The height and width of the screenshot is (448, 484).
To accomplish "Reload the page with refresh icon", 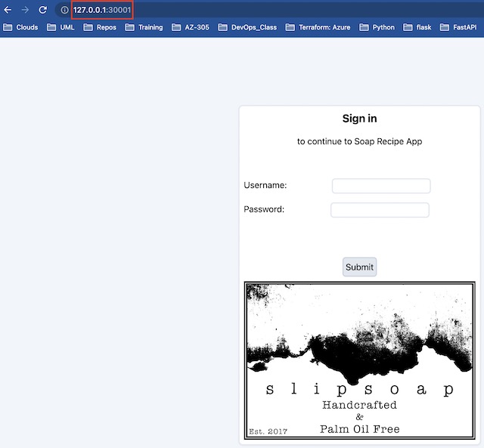I will (43, 10).
